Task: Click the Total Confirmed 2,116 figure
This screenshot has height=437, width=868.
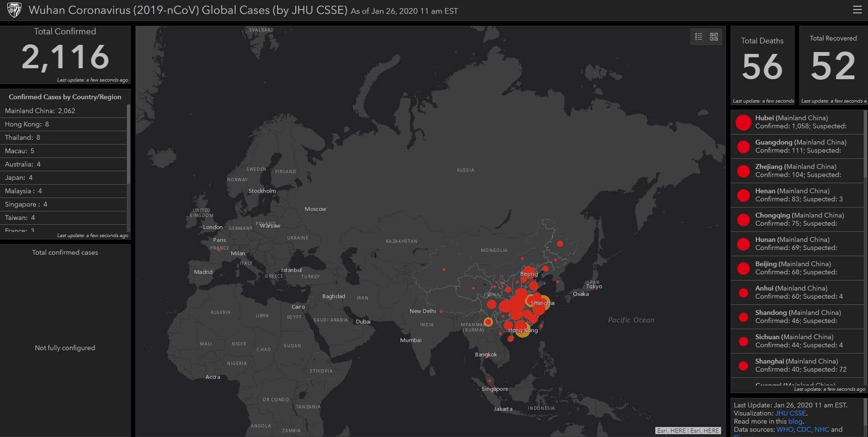Action: tap(65, 57)
